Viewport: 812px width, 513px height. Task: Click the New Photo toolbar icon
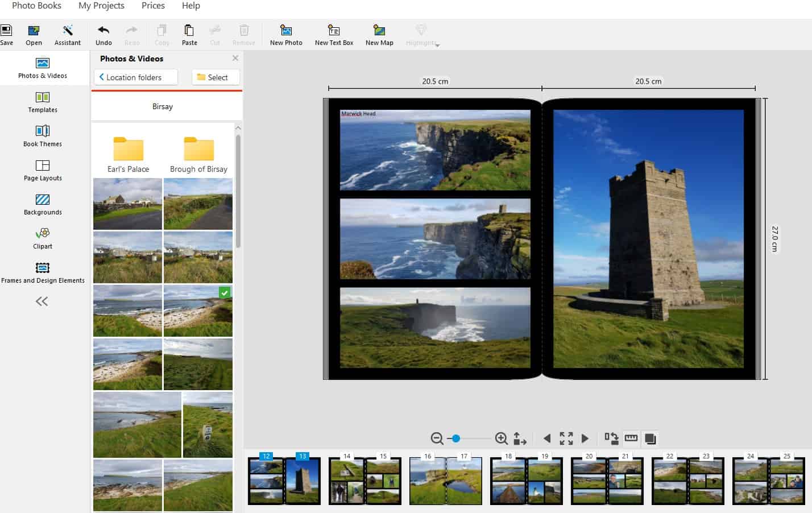tap(285, 31)
